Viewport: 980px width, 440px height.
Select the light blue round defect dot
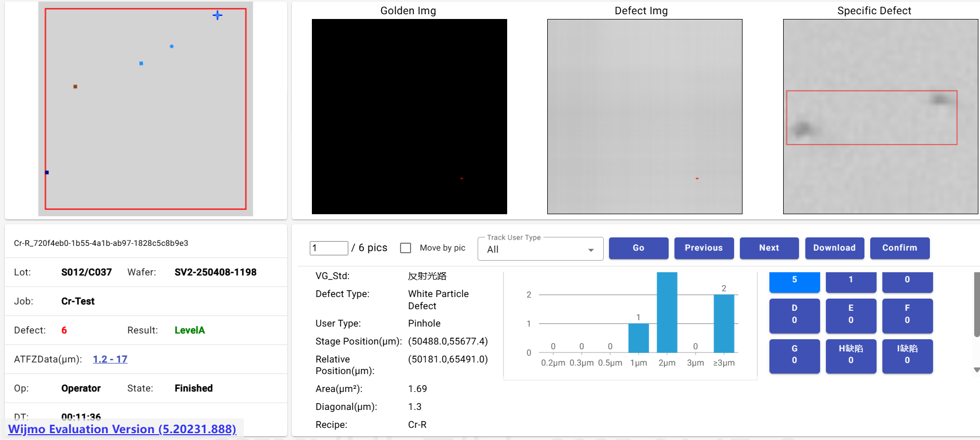[x=172, y=46]
